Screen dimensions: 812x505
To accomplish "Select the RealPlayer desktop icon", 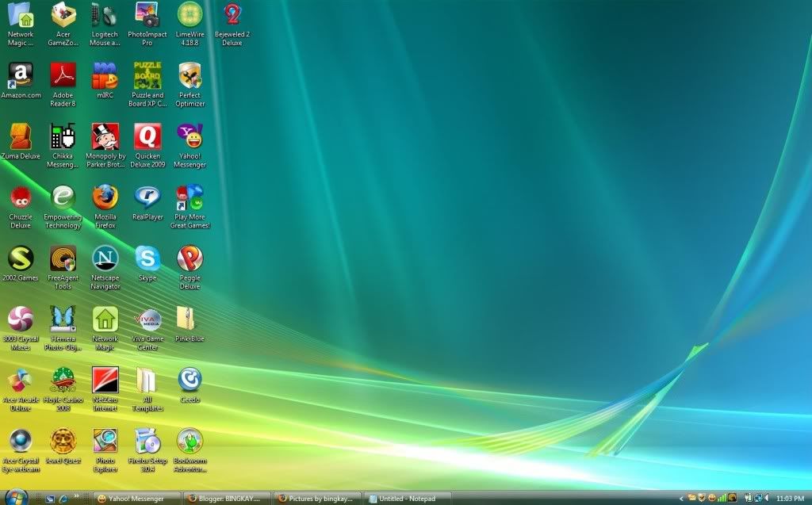I will tap(147, 202).
